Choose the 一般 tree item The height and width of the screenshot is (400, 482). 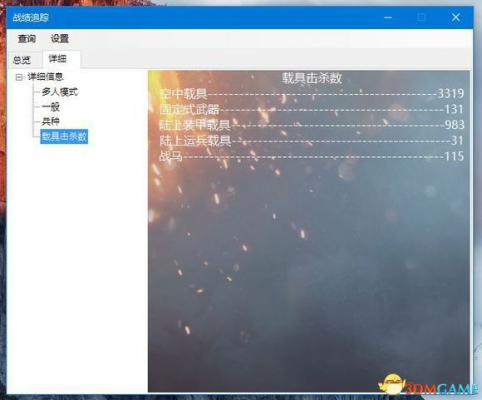tap(51, 107)
